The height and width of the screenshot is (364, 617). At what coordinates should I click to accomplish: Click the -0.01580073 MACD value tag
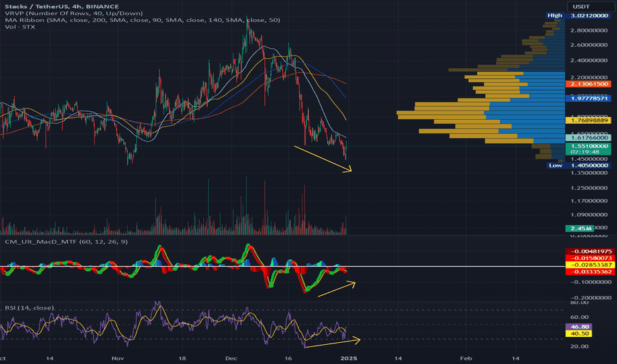589,258
